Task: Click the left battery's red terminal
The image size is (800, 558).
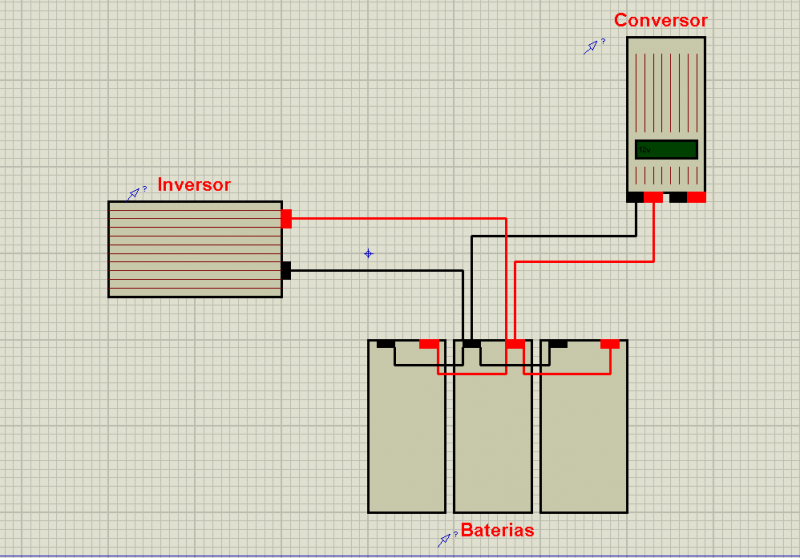Action: pyautogui.click(x=429, y=344)
